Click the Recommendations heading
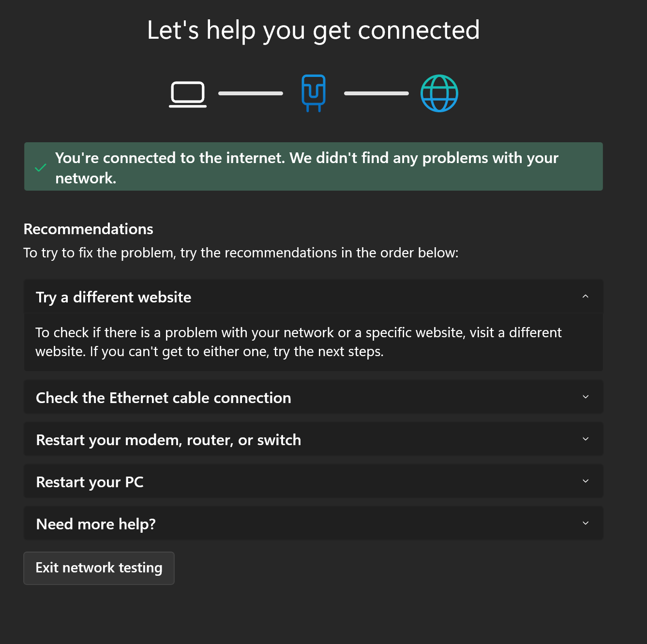 coord(88,229)
